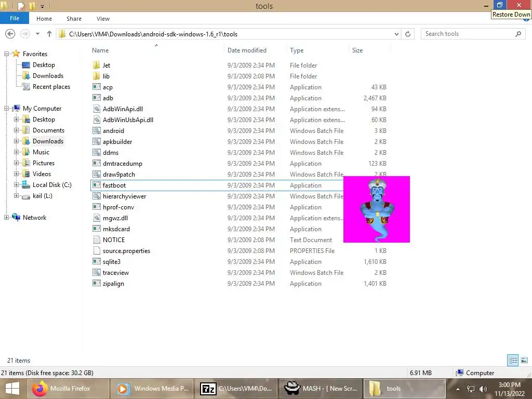This screenshot has height=399, width=532.
Task: Expand Downloads under My Computer
Action: (16, 141)
